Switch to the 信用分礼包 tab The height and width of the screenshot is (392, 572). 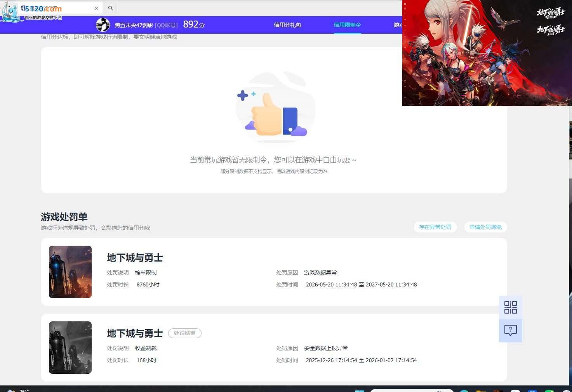287,25
